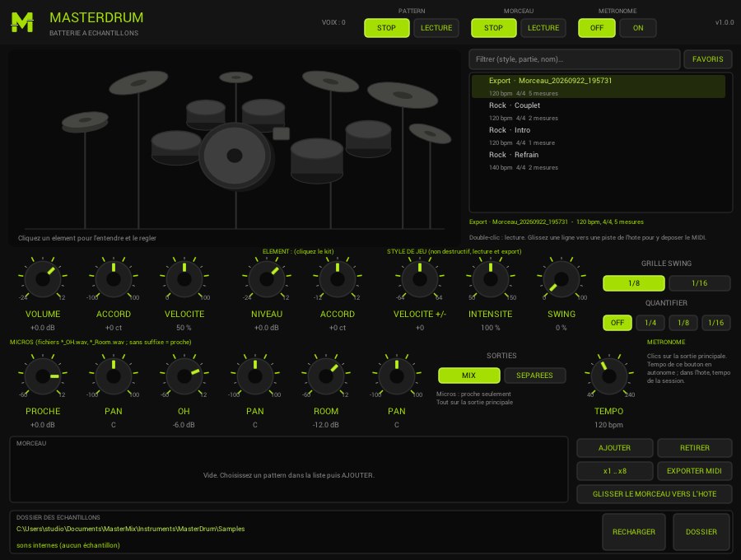Turn the metronome OFF
Viewport: 741px width, 560px height.
click(x=596, y=28)
